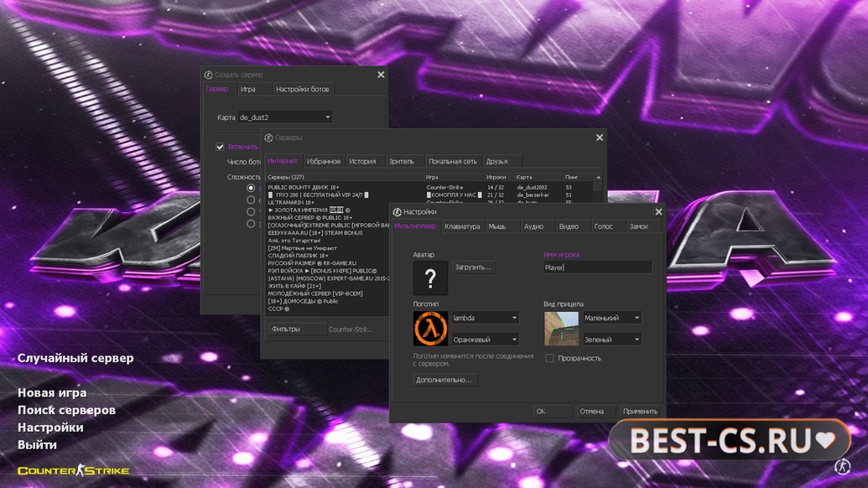The image size is (868, 488).
Task: Sort servers by the Карта column header
Action: (538, 177)
